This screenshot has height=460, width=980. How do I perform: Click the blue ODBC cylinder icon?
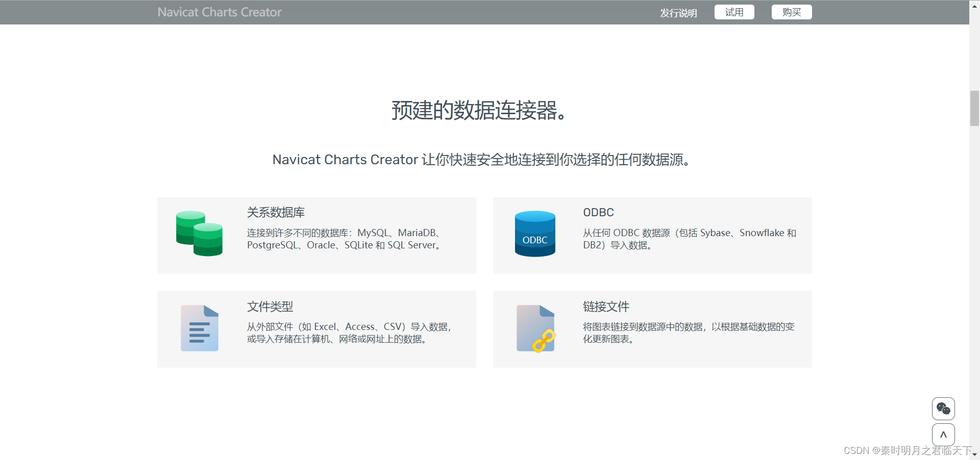[535, 234]
